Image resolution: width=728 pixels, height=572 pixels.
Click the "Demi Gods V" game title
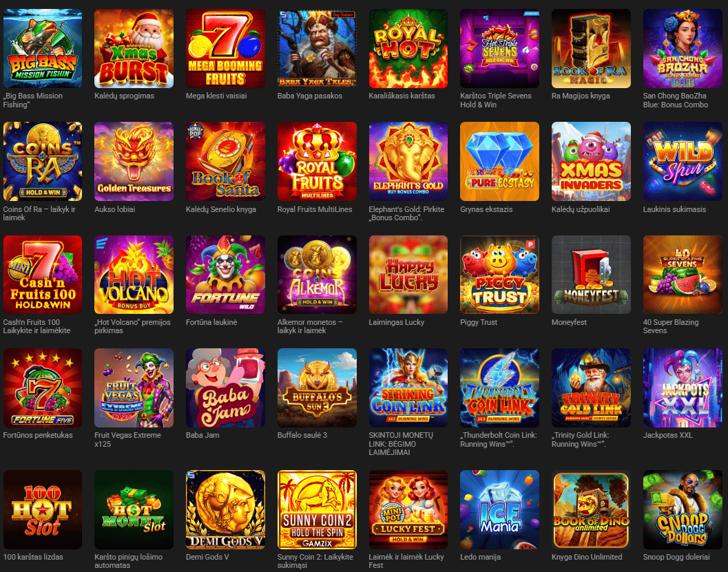pos(207,557)
